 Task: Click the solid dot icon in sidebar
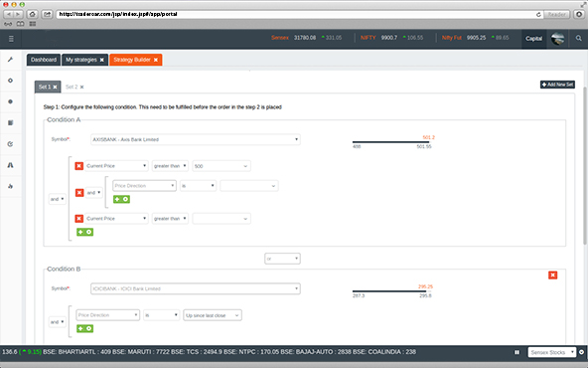click(11, 101)
